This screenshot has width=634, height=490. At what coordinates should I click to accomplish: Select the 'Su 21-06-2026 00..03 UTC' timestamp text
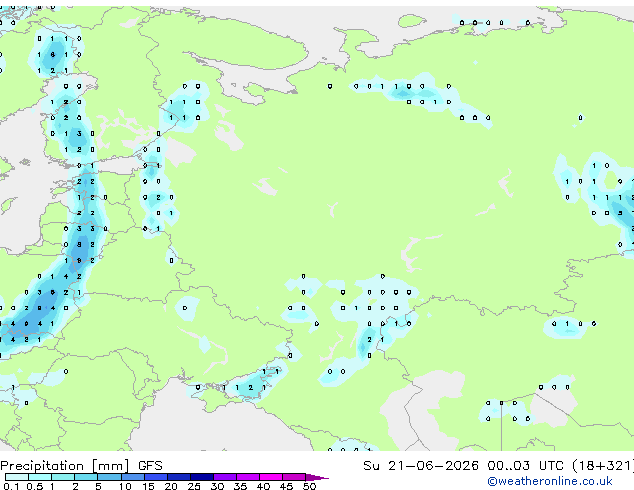click(463, 466)
